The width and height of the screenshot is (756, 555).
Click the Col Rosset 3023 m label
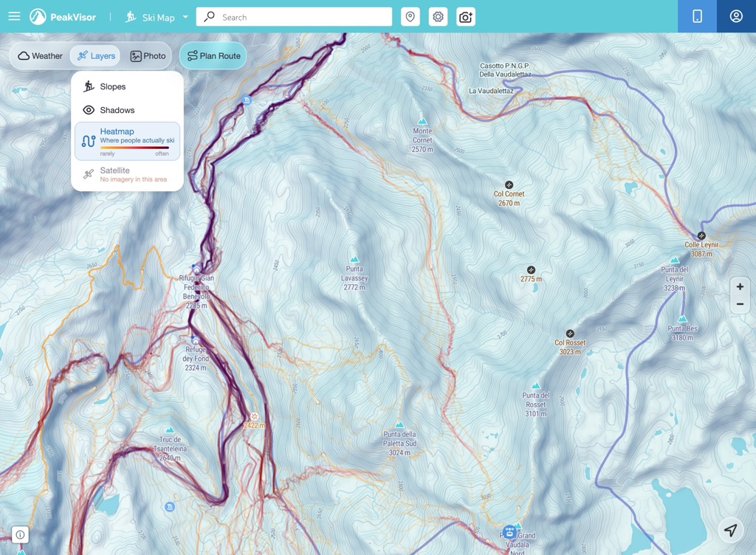point(570,348)
